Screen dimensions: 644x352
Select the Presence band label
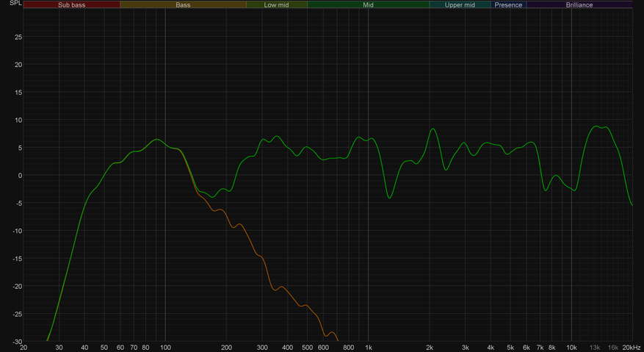(x=508, y=4)
